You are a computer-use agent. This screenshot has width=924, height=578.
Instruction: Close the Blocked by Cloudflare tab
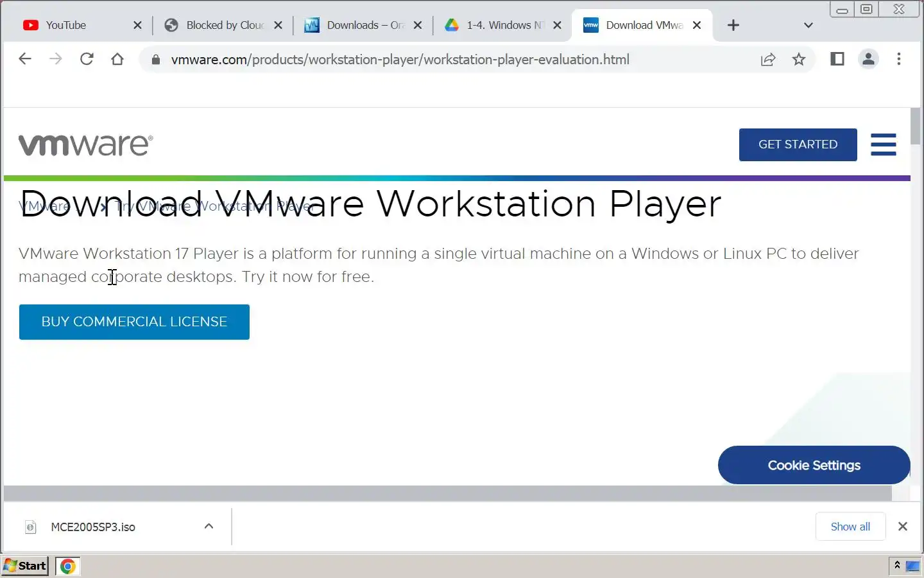pyautogui.click(x=278, y=25)
